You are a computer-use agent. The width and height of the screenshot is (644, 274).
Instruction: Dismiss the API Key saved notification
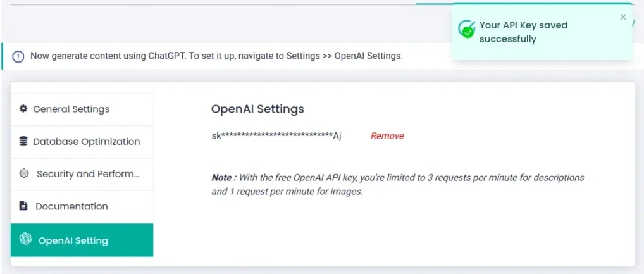click(x=623, y=17)
